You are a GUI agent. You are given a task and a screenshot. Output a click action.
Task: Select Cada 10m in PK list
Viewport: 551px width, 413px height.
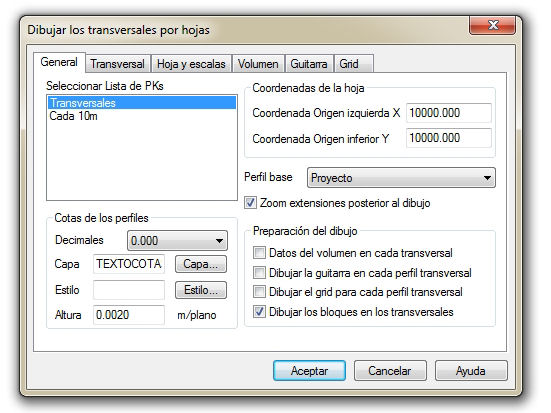pyautogui.click(x=142, y=116)
